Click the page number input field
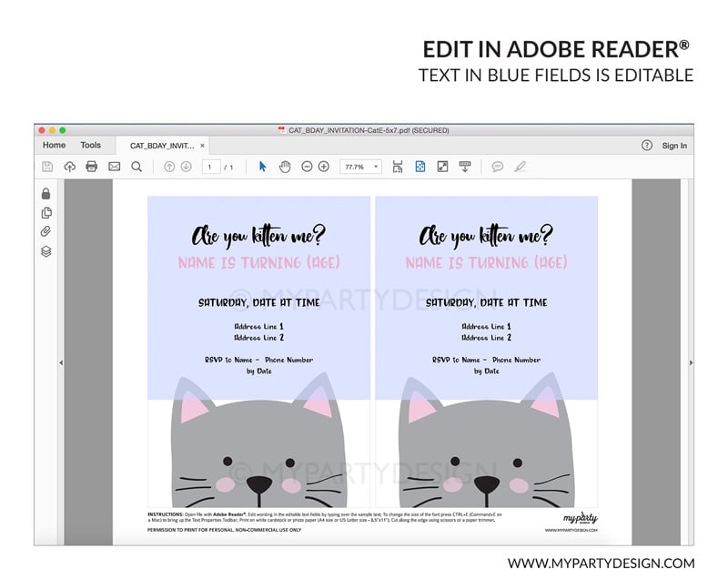The width and height of the screenshot is (728, 580). (211, 167)
